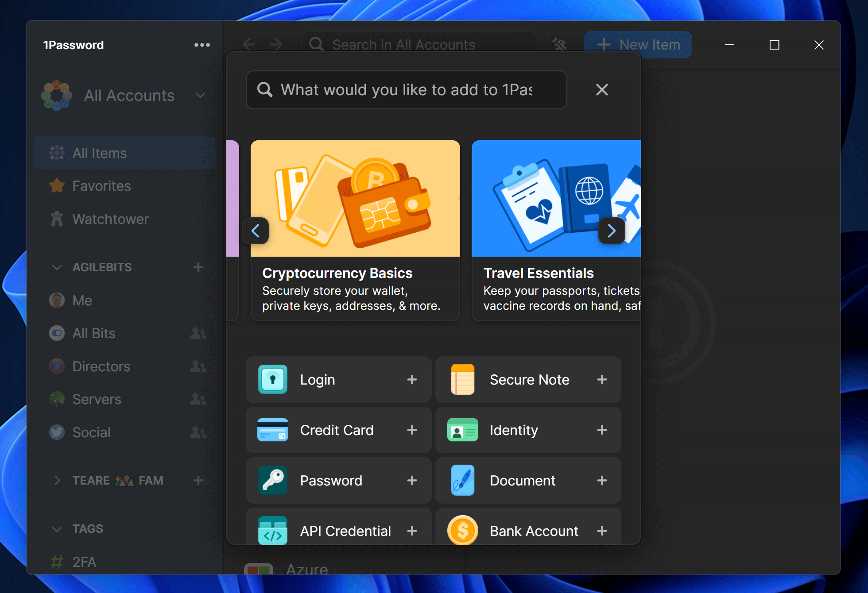868x593 pixels.
Task: Click the Search in All Accounts field
Action: (x=419, y=44)
